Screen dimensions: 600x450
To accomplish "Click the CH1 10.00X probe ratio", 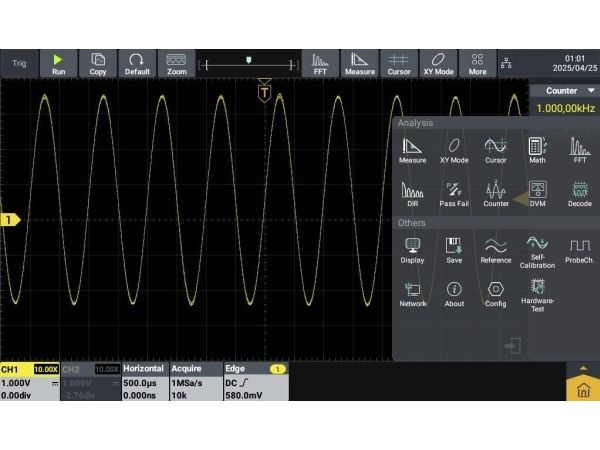I will (x=46, y=369).
